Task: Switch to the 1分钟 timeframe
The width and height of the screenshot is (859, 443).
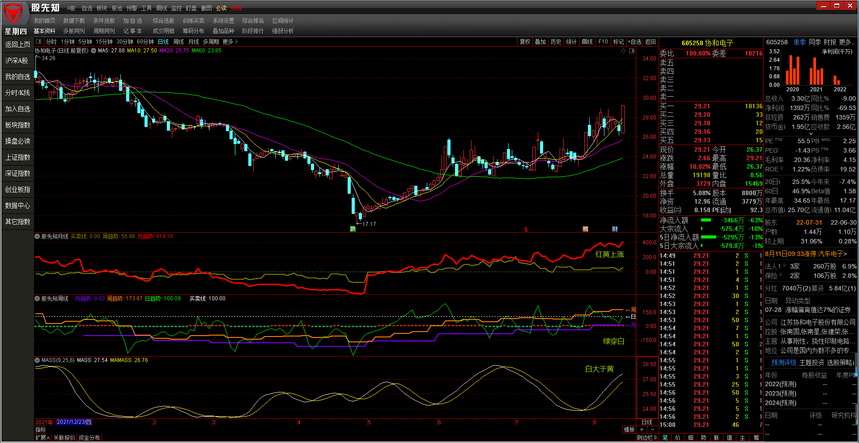Action: pyautogui.click(x=68, y=42)
